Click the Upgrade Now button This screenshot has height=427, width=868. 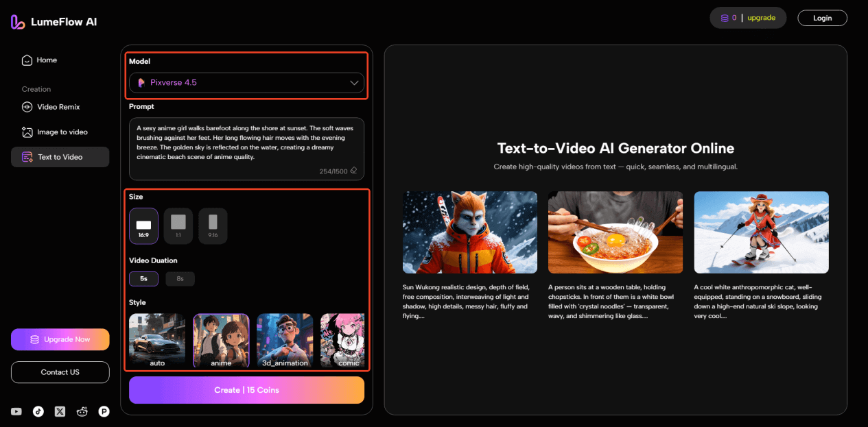60,339
